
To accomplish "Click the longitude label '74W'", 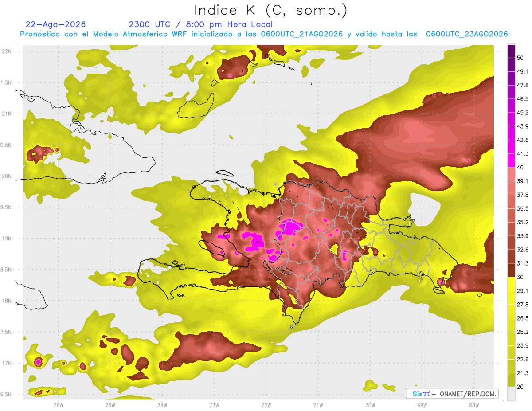I will (162, 405).
